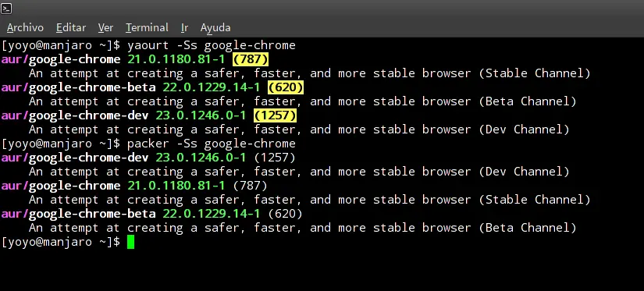Open the Terminal menu
The image size is (644, 291).
pos(147,27)
